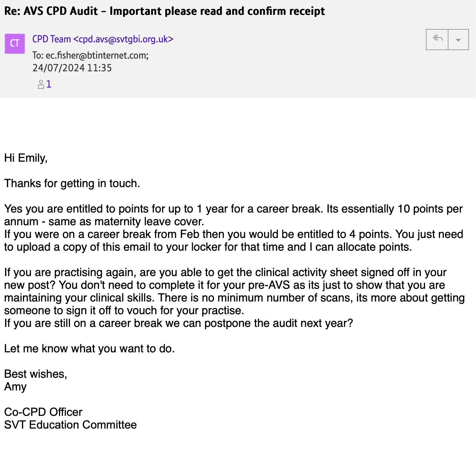Image resolution: width=476 pixels, height=454 pixels.
Task: Click "Let me know what you want to do."
Action: [89, 349]
